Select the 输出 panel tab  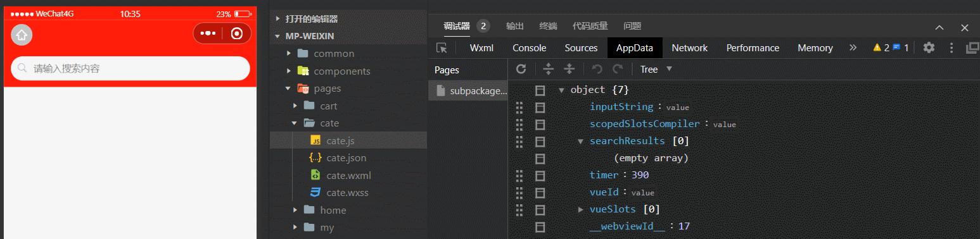(x=515, y=26)
